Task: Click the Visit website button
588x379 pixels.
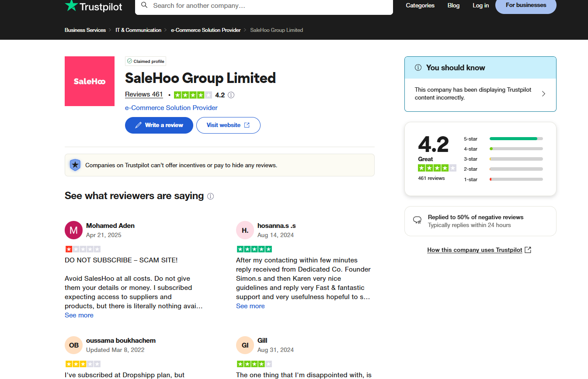Action: 228,125
